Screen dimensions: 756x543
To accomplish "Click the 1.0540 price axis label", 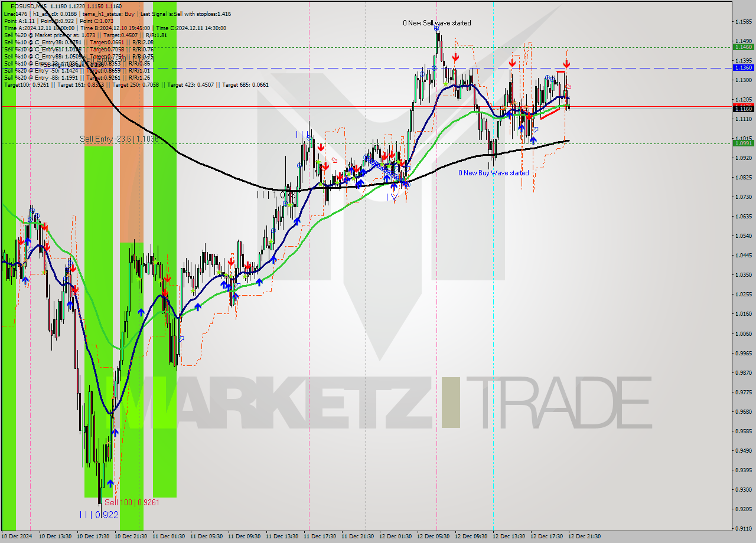I will click(743, 236).
